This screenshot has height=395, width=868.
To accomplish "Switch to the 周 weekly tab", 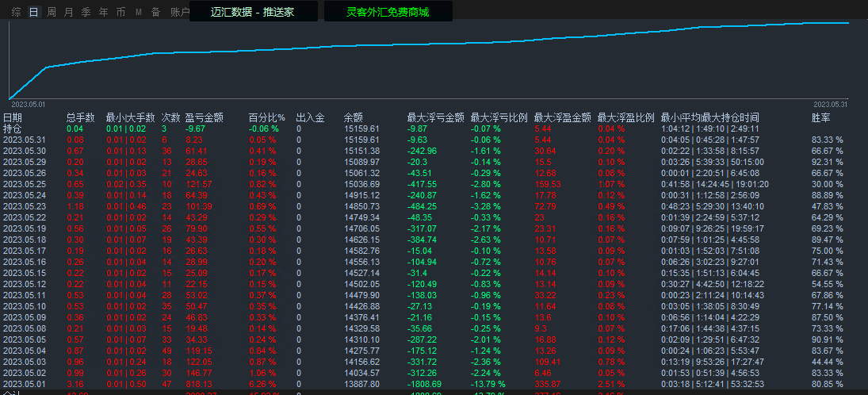I will tap(52, 12).
